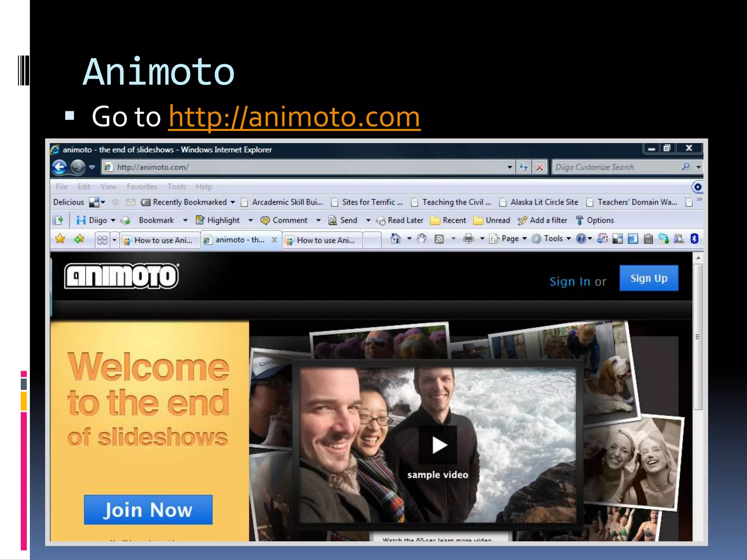Click the browser Forward arrow button

click(x=77, y=167)
